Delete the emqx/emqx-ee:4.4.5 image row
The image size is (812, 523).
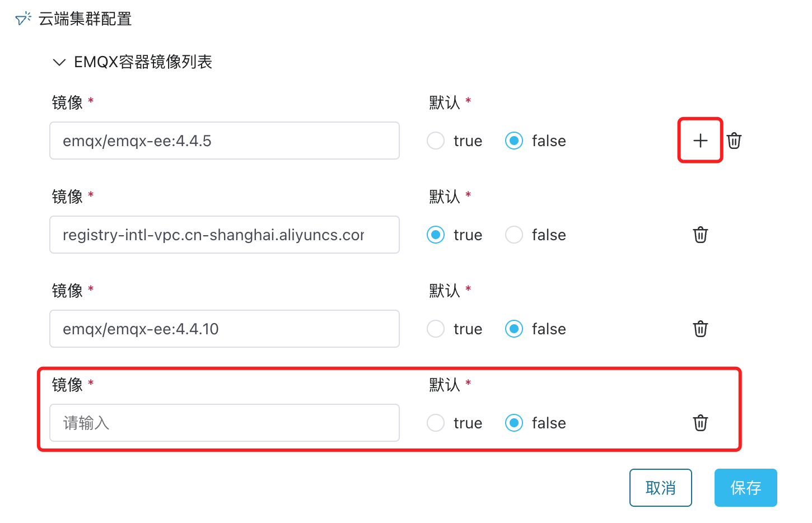click(734, 141)
